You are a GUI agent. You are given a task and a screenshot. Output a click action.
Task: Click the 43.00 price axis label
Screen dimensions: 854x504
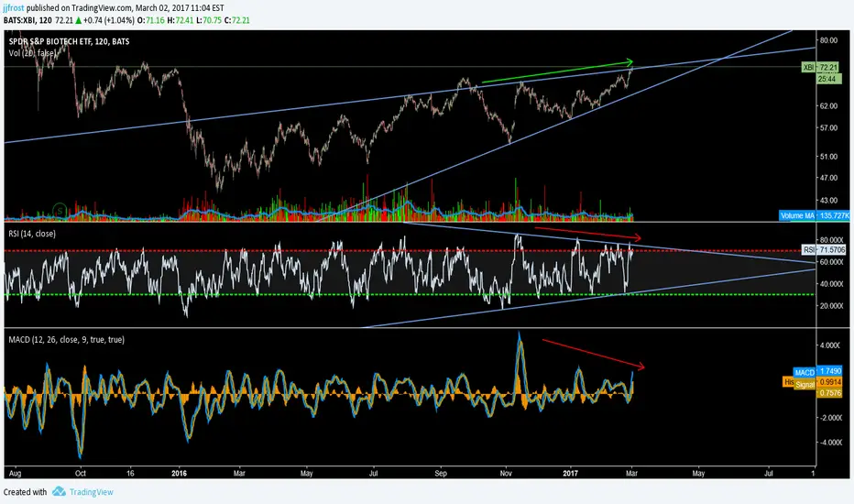(x=827, y=200)
